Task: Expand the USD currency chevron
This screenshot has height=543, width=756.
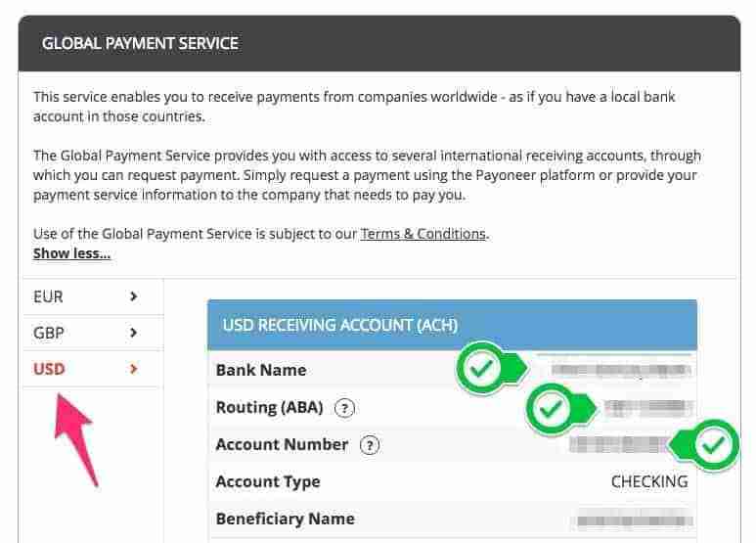Action: pyautogui.click(x=134, y=369)
